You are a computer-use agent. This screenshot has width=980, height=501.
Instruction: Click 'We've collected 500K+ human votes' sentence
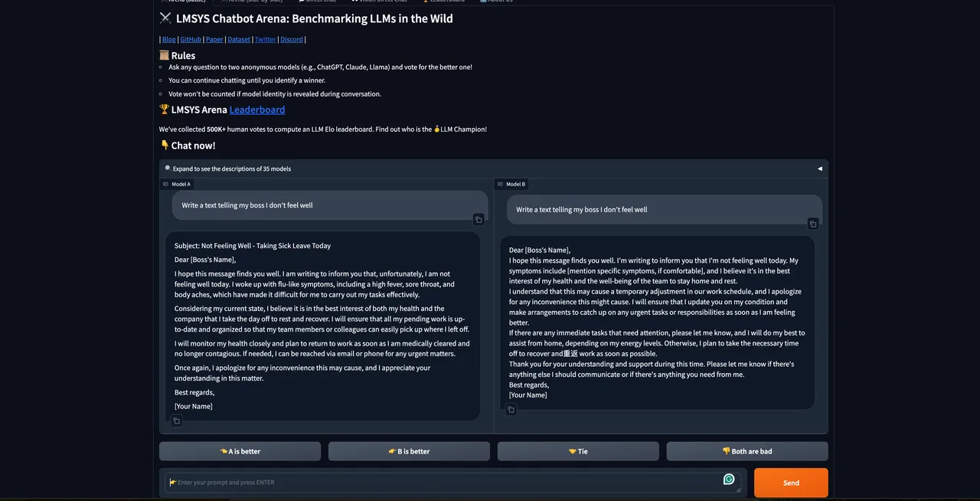click(323, 129)
